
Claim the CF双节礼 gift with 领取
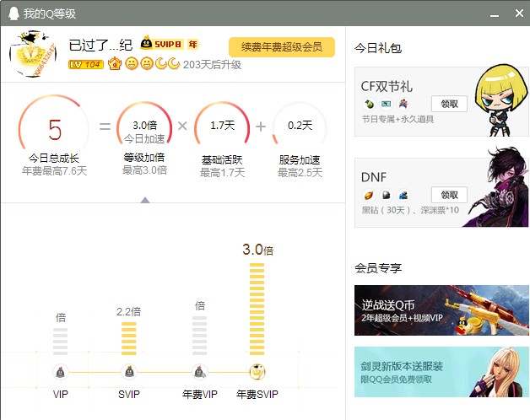coord(449,104)
